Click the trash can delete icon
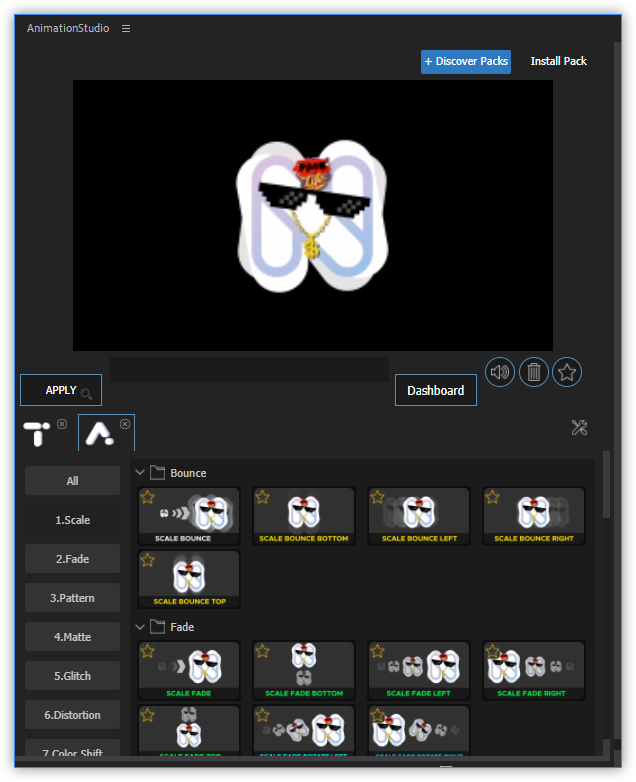 tap(534, 372)
